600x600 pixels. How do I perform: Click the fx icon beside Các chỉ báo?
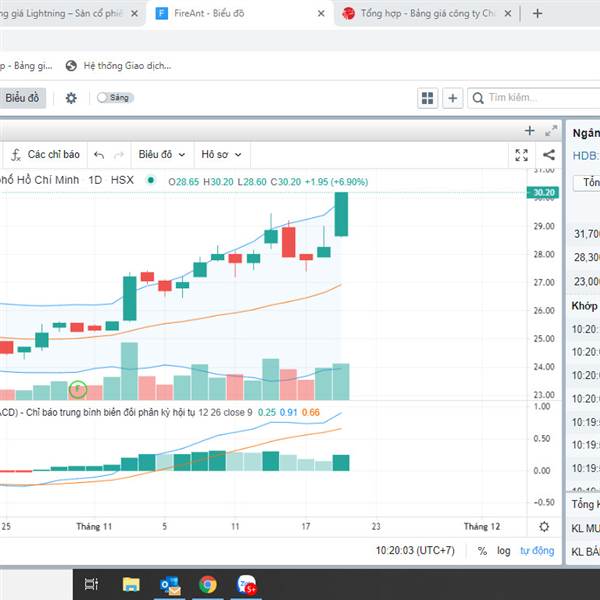pyautogui.click(x=15, y=155)
